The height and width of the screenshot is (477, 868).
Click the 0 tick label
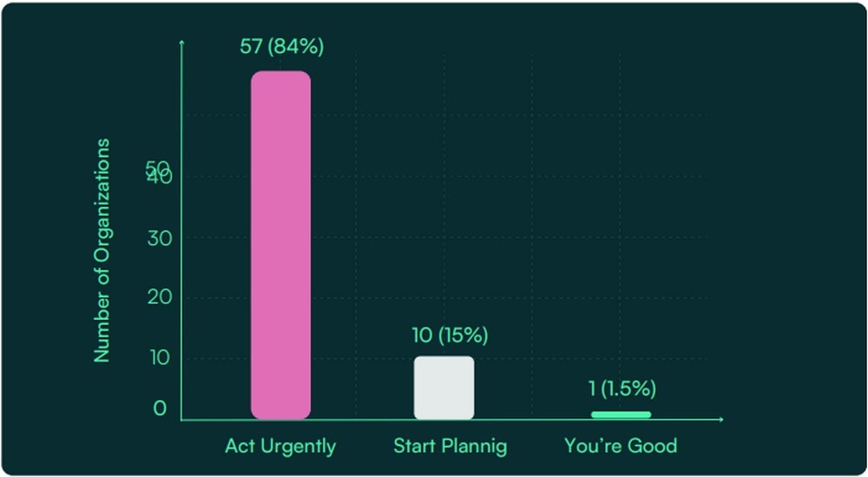160,408
